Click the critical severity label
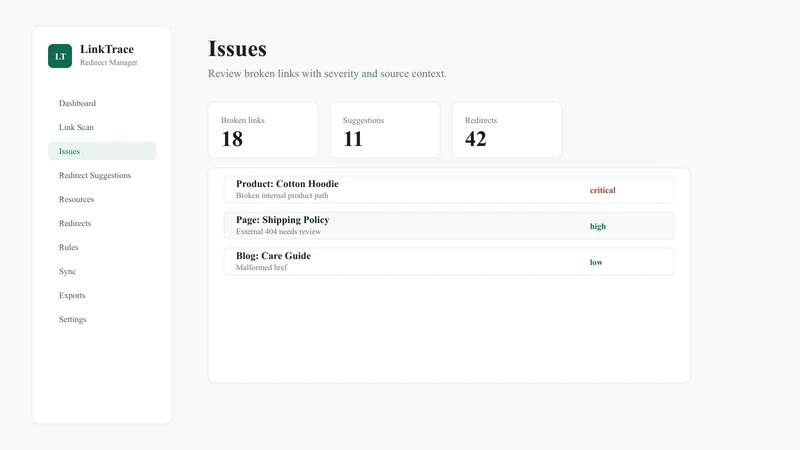Image resolution: width=800 pixels, height=450 pixels. [603, 190]
